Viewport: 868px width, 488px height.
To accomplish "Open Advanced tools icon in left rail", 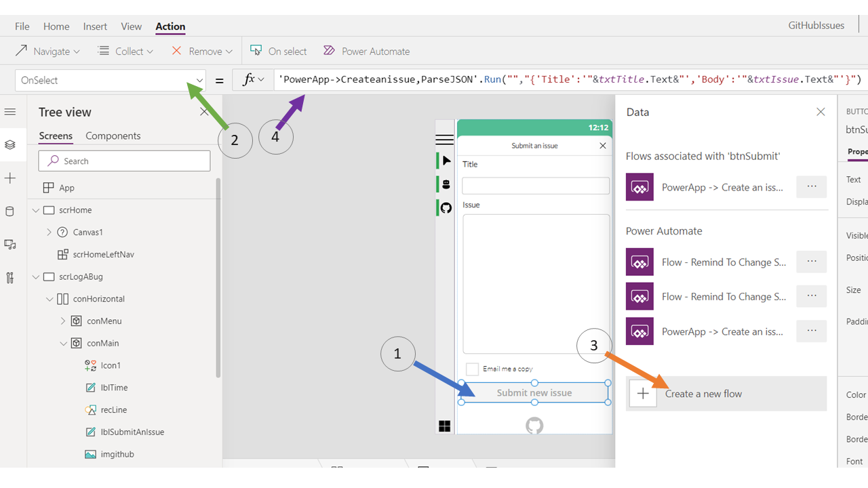I will pos(9,278).
